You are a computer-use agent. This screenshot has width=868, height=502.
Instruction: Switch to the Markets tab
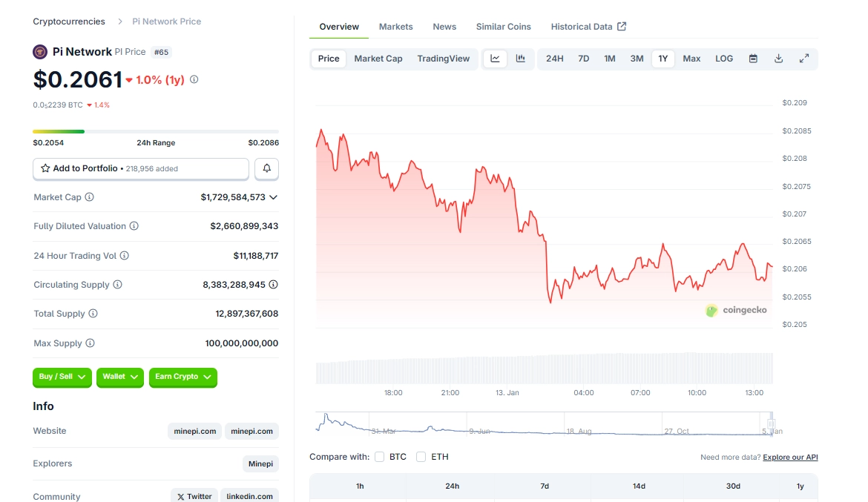coord(395,27)
